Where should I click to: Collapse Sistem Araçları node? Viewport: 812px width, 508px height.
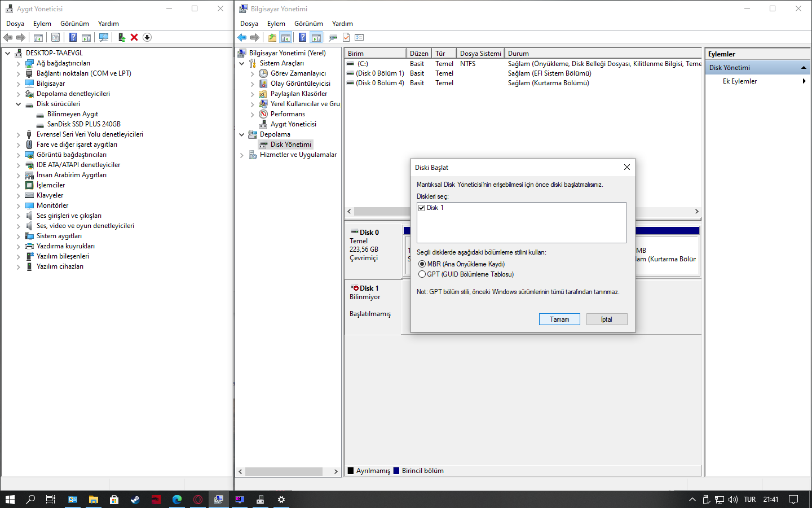point(241,63)
